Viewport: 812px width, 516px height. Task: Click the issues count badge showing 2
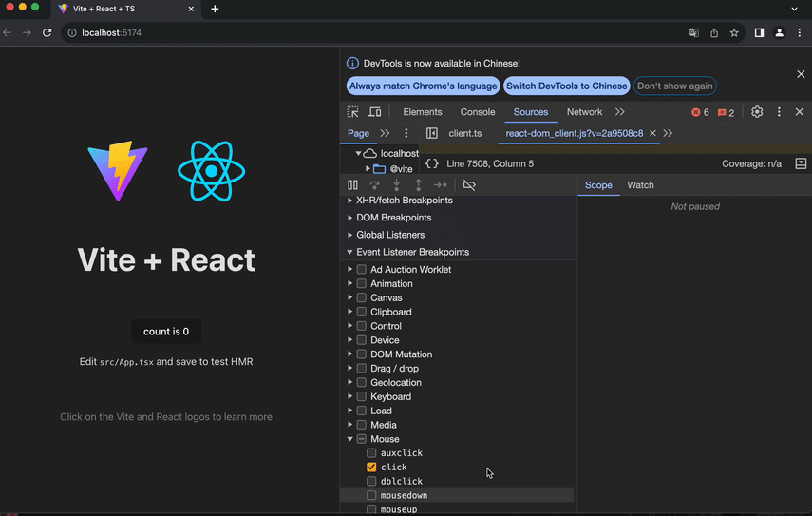[726, 112]
